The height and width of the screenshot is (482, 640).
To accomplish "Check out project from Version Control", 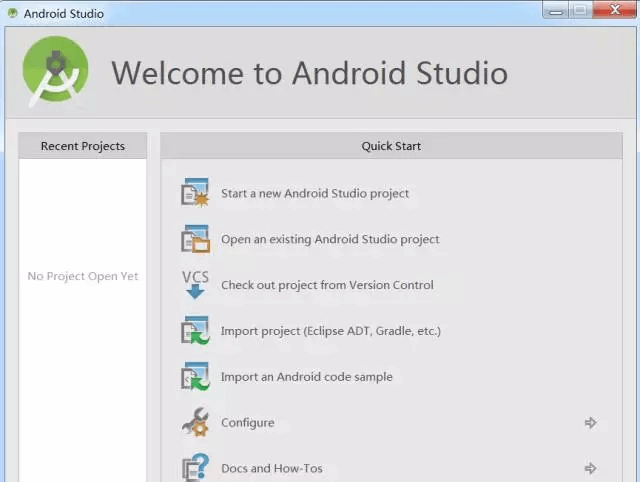I will click(327, 285).
